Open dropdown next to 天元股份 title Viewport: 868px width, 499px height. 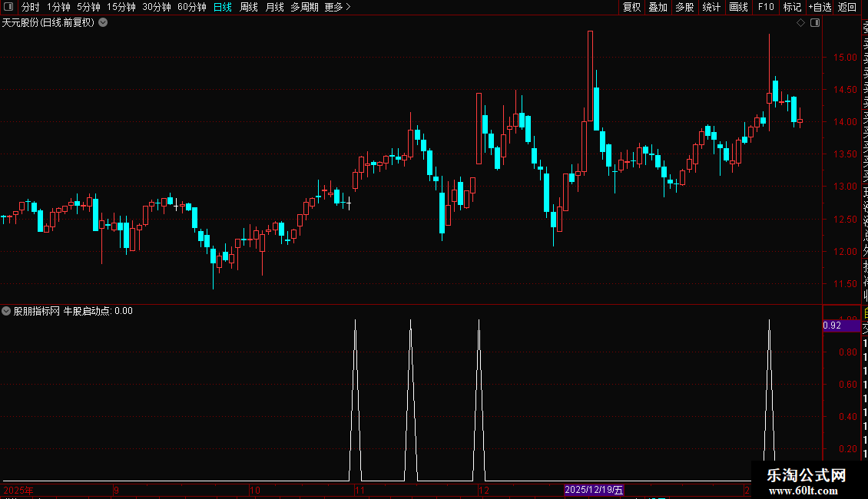click(x=103, y=23)
